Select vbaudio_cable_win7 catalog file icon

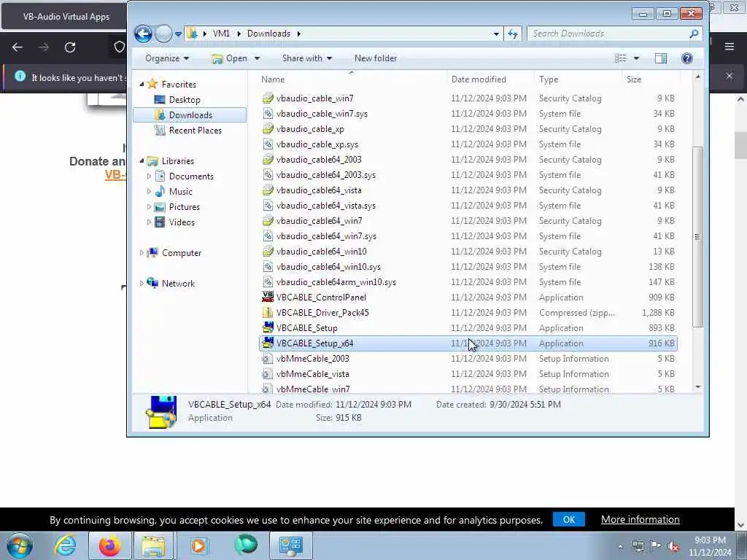coord(268,98)
